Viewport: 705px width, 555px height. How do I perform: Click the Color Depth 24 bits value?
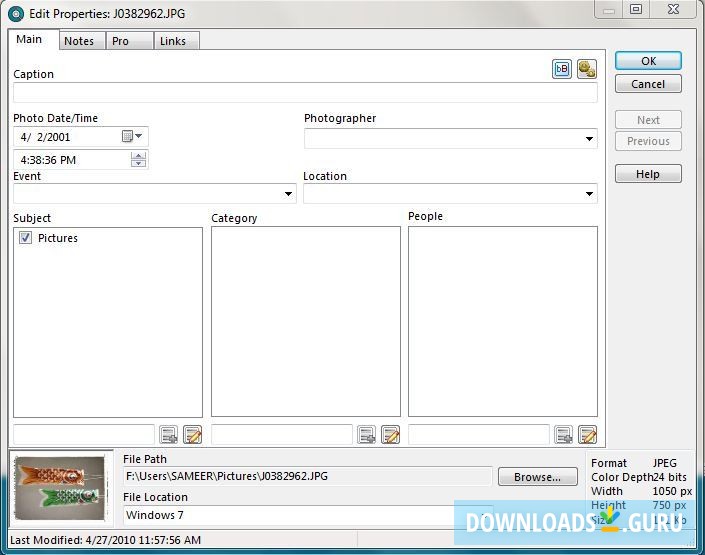pos(669,477)
